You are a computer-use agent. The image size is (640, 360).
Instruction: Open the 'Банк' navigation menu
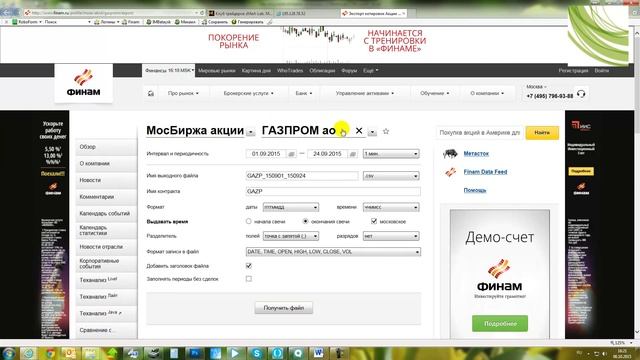[x=304, y=93]
